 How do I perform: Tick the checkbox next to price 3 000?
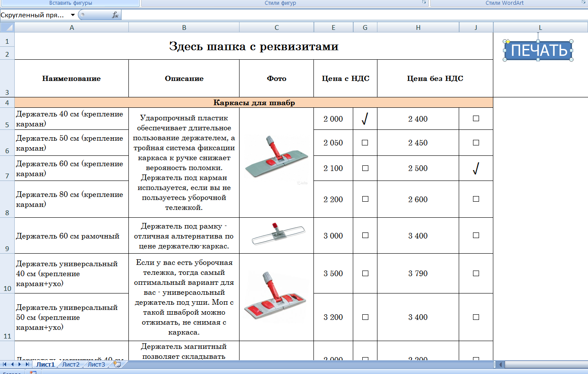click(x=365, y=235)
